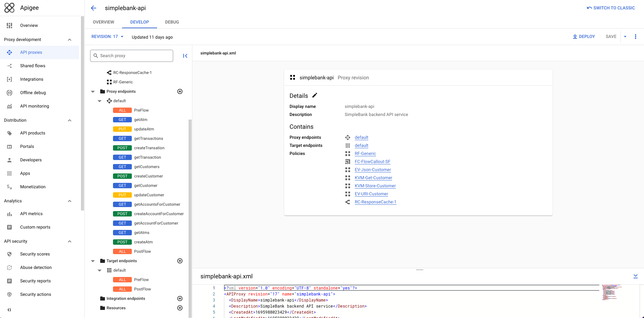Select the createCustomer POST flow
This screenshot has height=318, width=644.
148,176
